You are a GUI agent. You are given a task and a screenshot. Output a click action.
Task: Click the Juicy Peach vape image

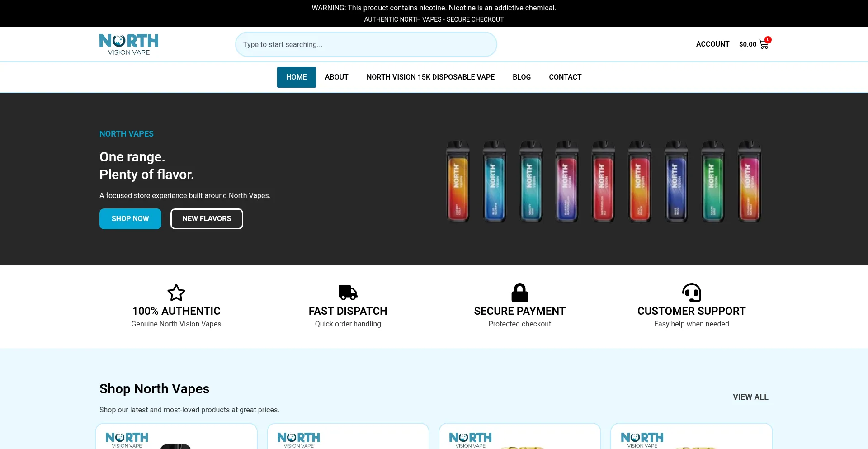[640, 181]
